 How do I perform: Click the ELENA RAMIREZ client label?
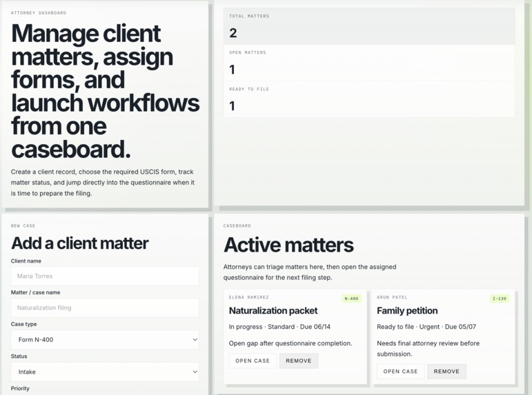[248, 297]
